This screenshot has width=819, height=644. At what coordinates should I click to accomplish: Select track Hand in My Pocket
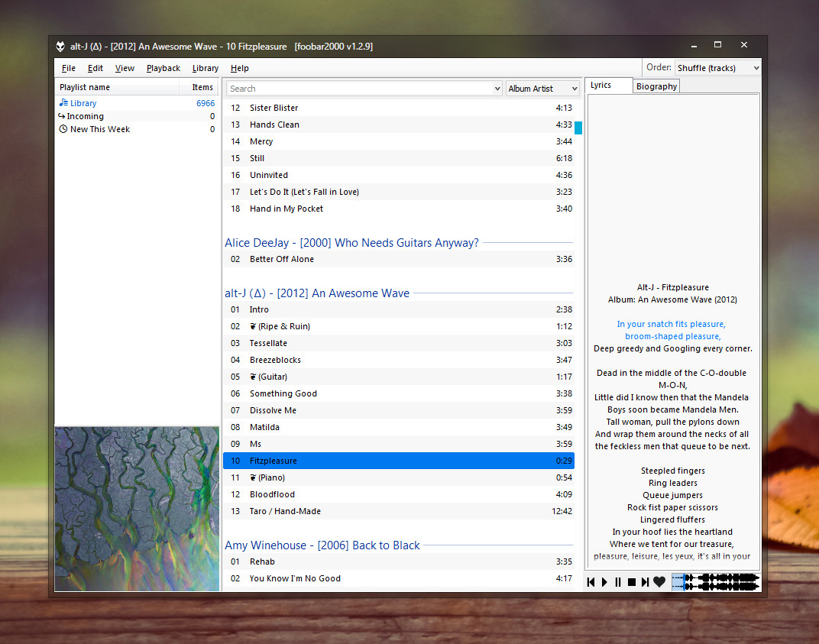tap(399, 209)
